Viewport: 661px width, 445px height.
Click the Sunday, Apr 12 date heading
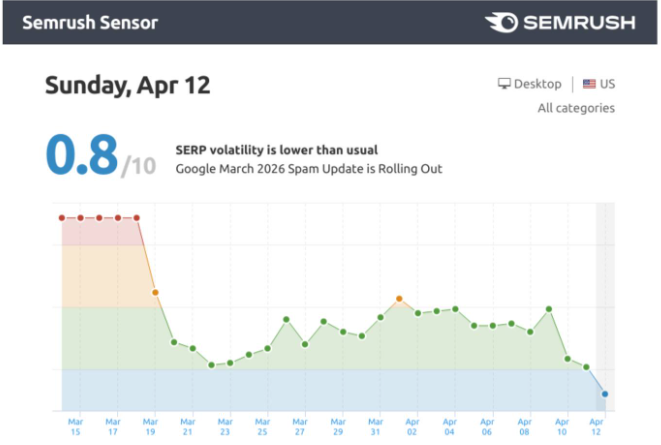(x=128, y=86)
